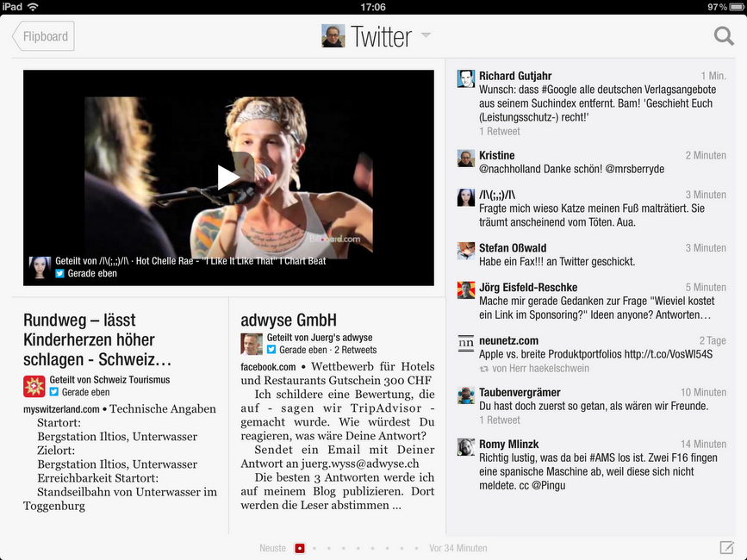Go back to Flipboard
This screenshot has height=560, width=747.
coord(44,37)
